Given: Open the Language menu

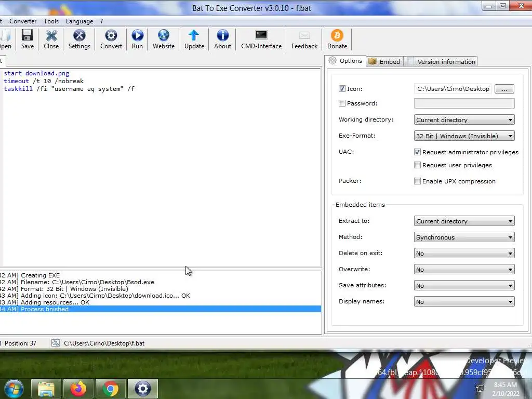Looking at the screenshot, I should (79, 21).
